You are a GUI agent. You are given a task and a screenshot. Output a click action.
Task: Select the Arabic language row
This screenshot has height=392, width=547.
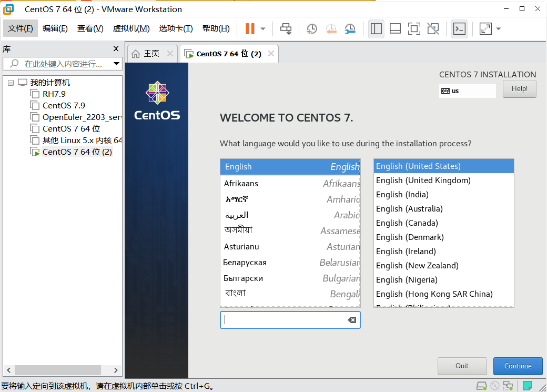tap(290, 215)
